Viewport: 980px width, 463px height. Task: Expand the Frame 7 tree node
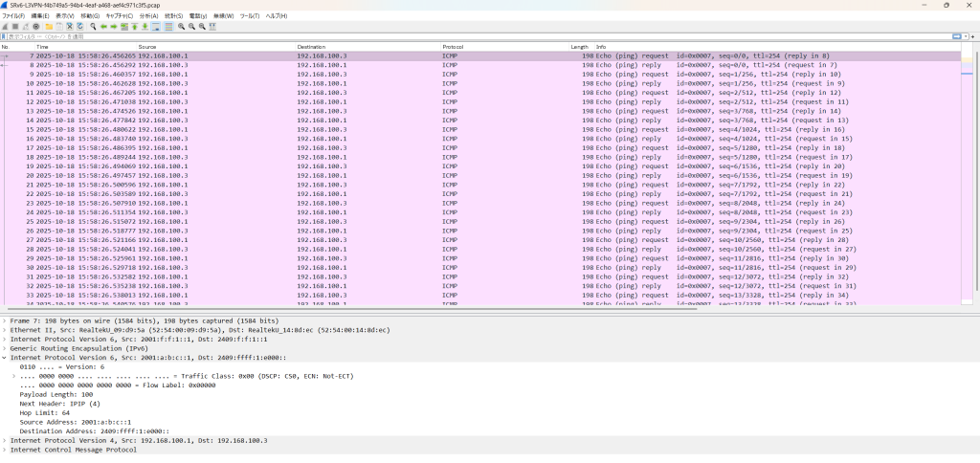[x=4, y=320]
